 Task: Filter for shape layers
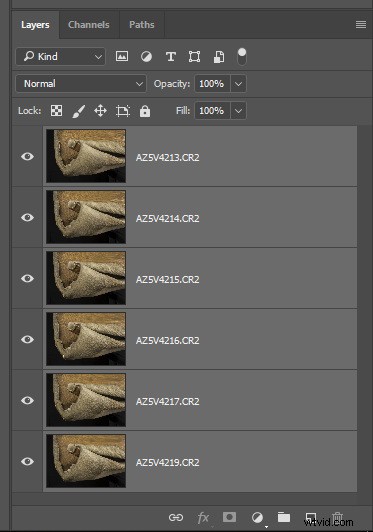tap(194, 57)
